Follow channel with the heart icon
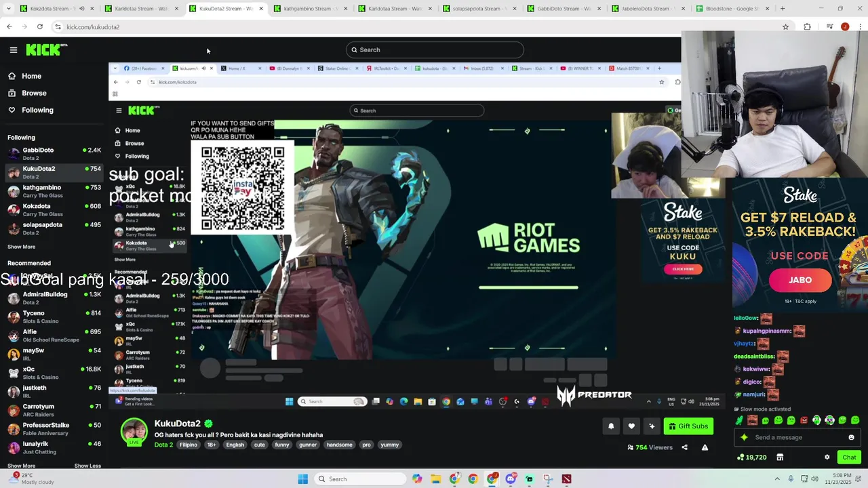868x488 pixels. (x=631, y=426)
